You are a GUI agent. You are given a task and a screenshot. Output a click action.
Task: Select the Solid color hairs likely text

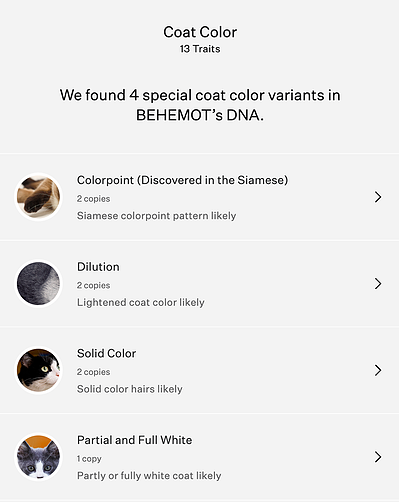[x=130, y=389]
